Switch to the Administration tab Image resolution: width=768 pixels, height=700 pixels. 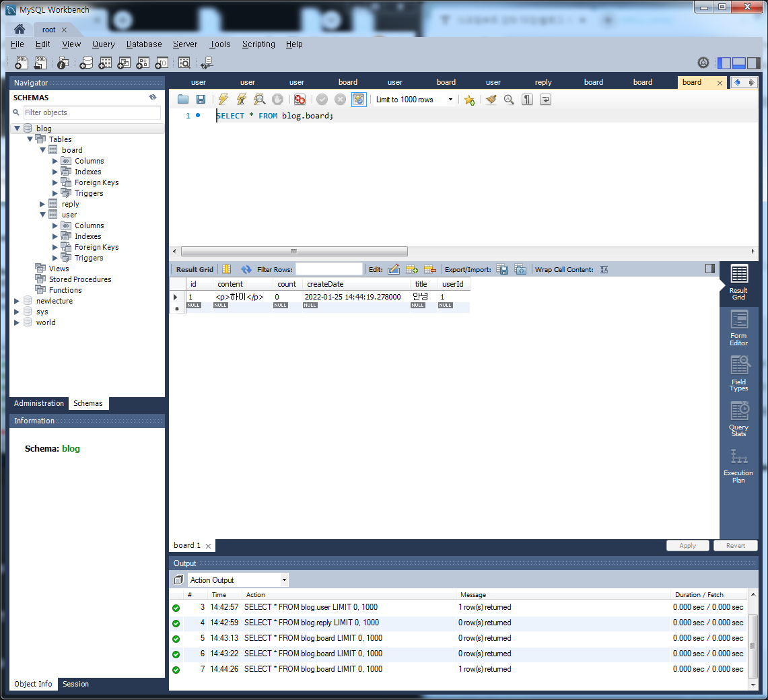[x=38, y=403]
